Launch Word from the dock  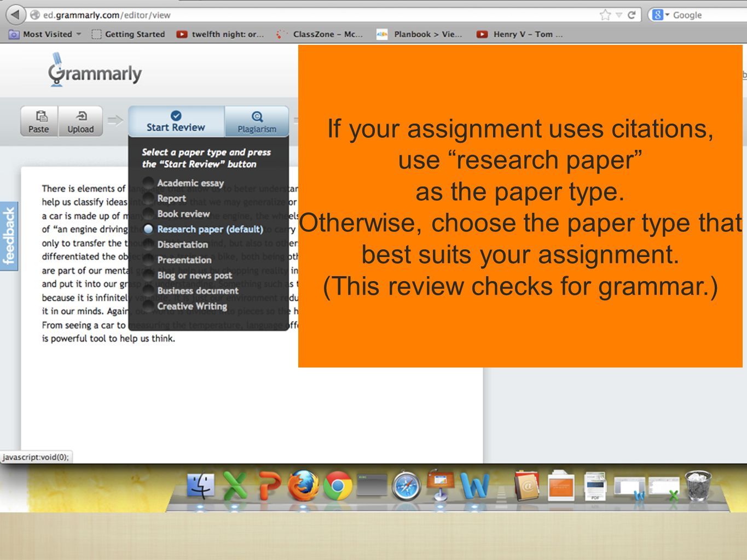tap(474, 486)
